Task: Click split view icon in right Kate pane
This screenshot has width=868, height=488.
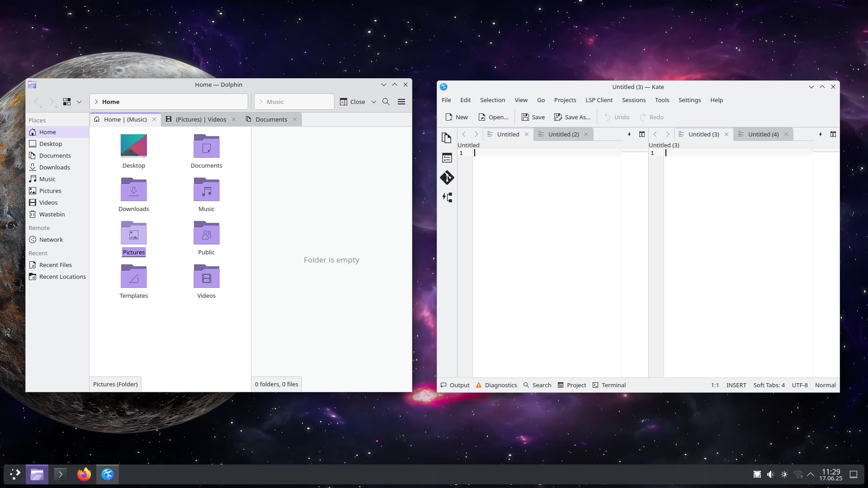Action: (x=833, y=134)
